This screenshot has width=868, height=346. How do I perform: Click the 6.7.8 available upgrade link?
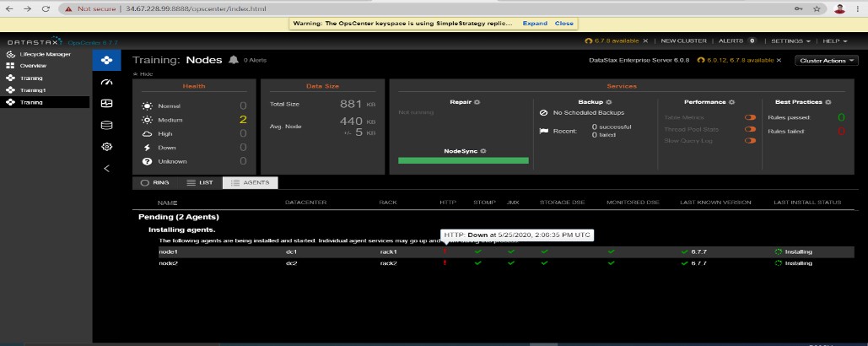point(616,41)
